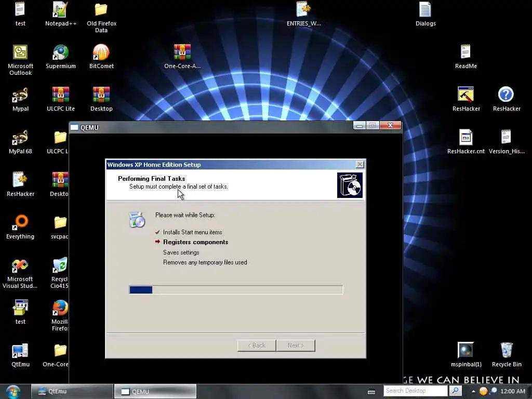Click the 'Installs Start menu items' step
532x399 pixels.
point(192,232)
